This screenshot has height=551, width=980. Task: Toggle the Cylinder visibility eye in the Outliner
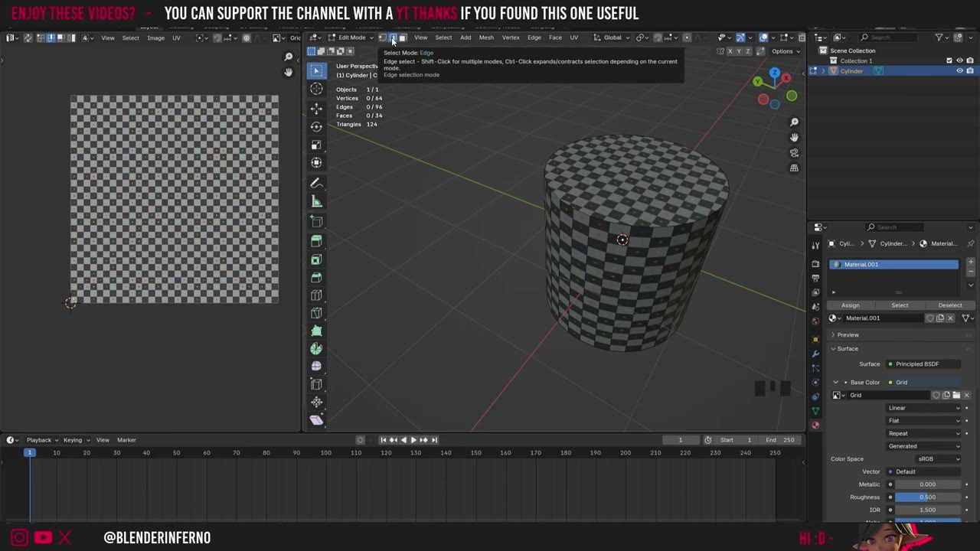click(x=959, y=71)
